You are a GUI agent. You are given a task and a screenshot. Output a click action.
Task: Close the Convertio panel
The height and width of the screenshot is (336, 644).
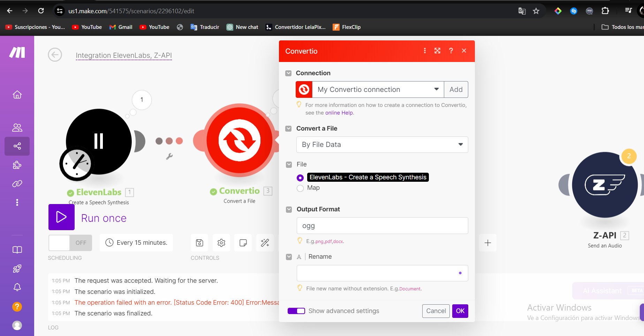[x=464, y=51]
